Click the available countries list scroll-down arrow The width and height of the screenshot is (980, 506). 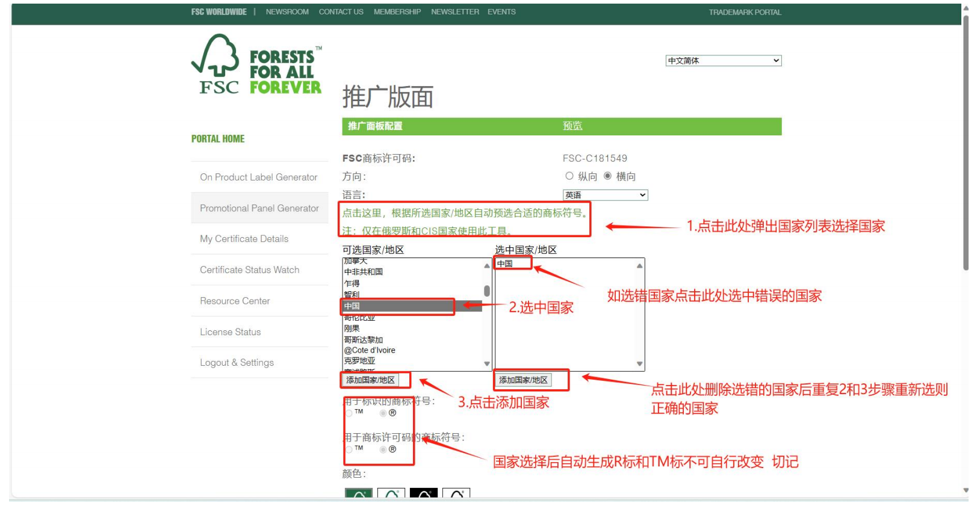point(487,363)
